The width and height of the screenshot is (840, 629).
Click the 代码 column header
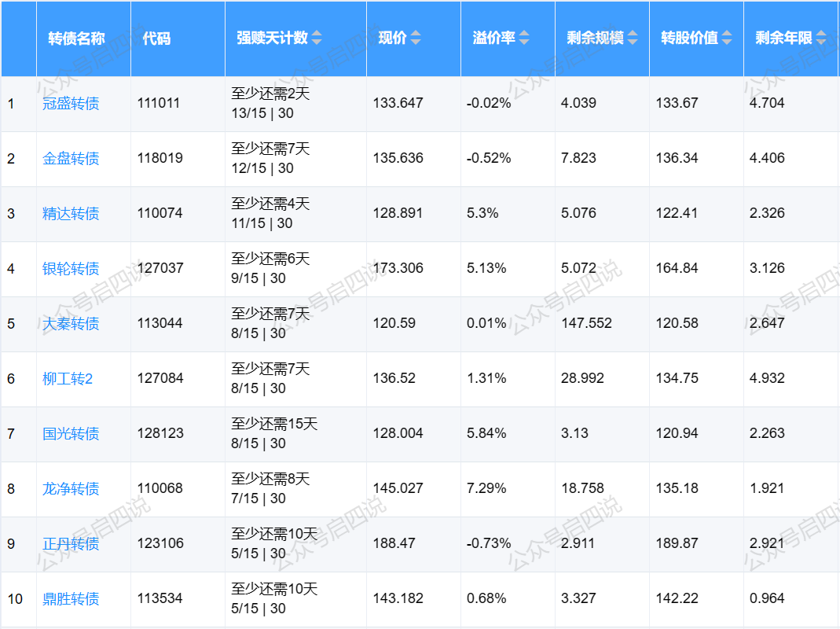156,39
